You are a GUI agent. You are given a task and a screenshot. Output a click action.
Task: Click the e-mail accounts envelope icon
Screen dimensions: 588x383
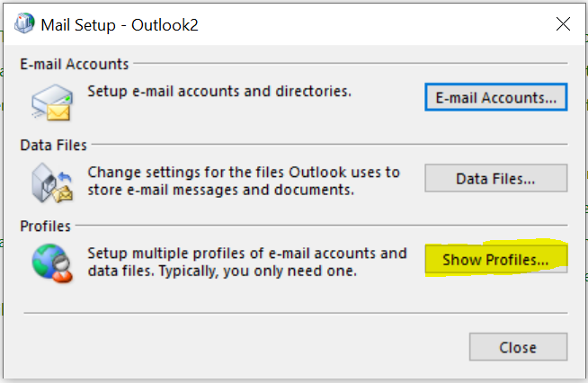52,102
